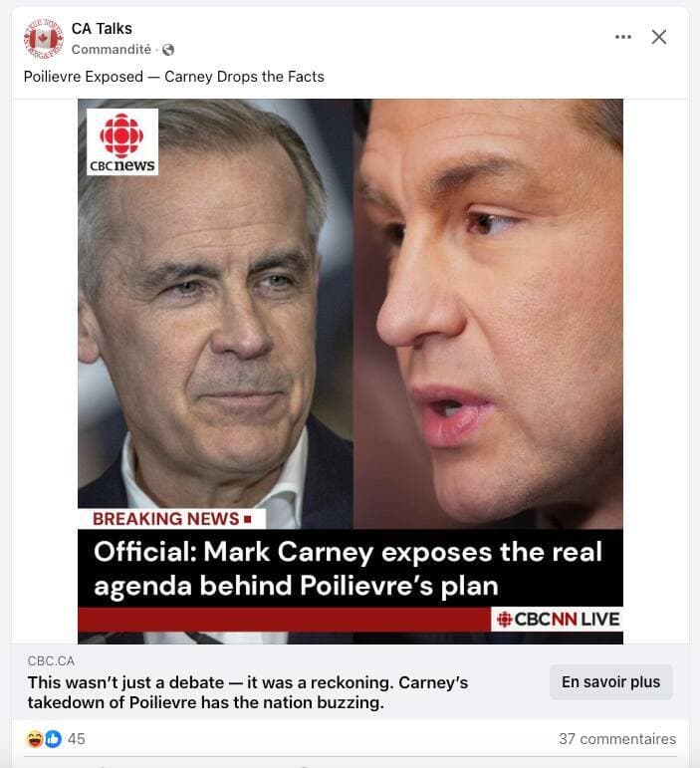Click the En savoir plus button
This screenshot has height=768, width=700.
[x=611, y=681]
